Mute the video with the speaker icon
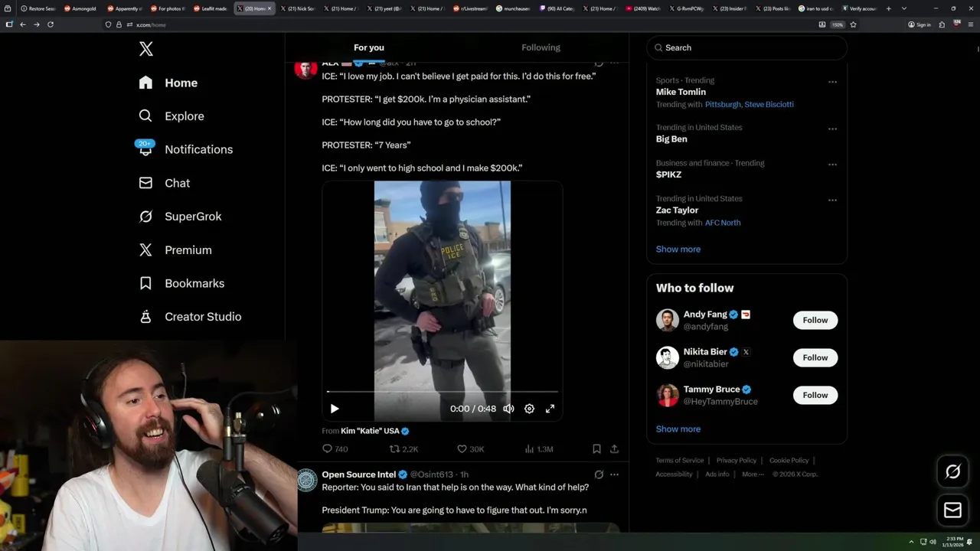Image resolution: width=980 pixels, height=551 pixels. pyautogui.click(x=508, y=409)
